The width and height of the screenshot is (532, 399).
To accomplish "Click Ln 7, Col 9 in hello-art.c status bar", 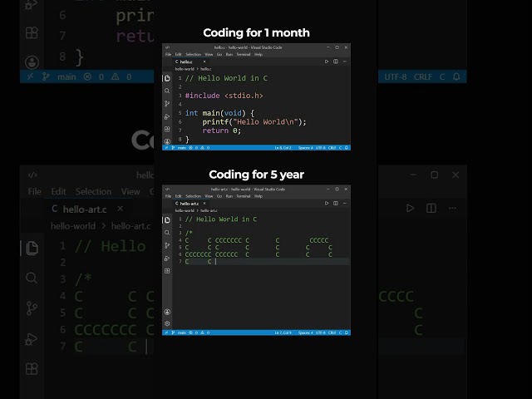I will pyautogui.click(x=283, y=332).
